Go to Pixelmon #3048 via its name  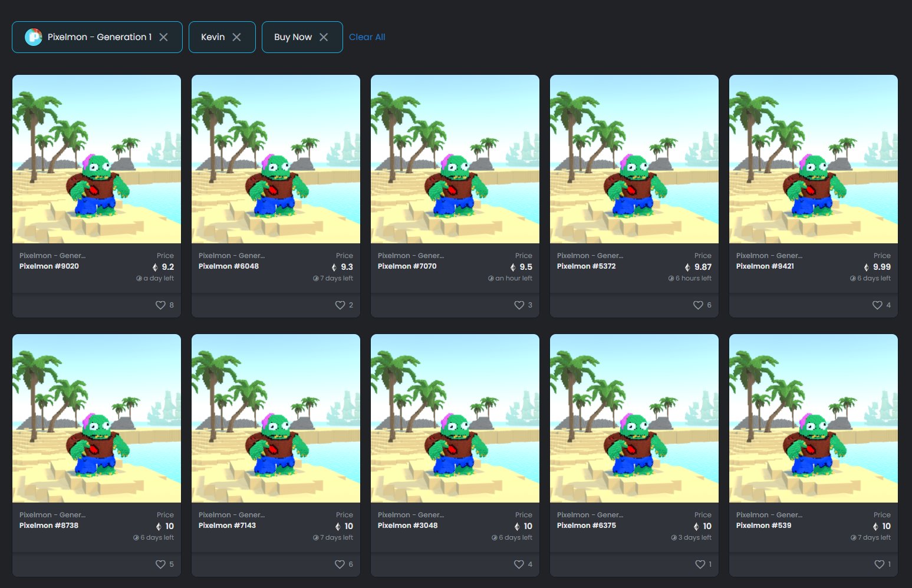pyautogui.click(x=408, y=526)
